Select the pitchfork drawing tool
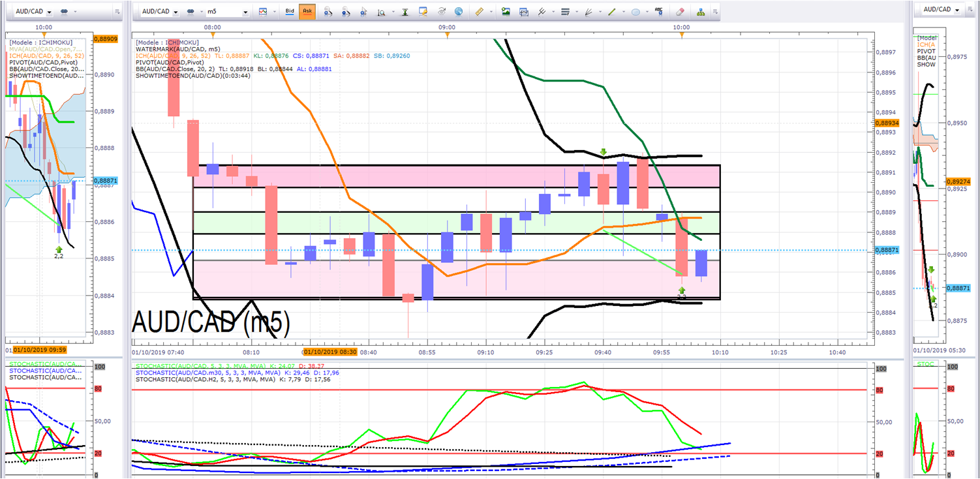Viewport: 980px width, 479px height. pyautogui.click(x=542, y=12)
